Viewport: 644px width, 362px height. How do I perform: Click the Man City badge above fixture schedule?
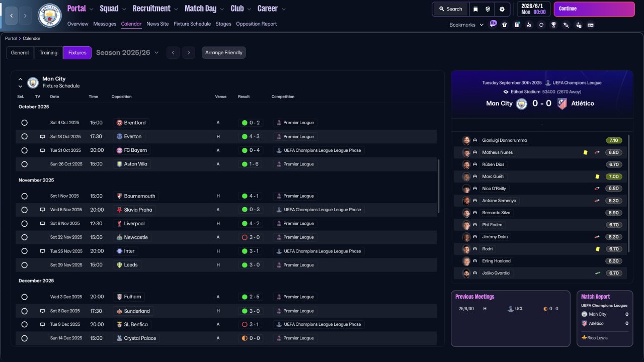coord(33,82)
